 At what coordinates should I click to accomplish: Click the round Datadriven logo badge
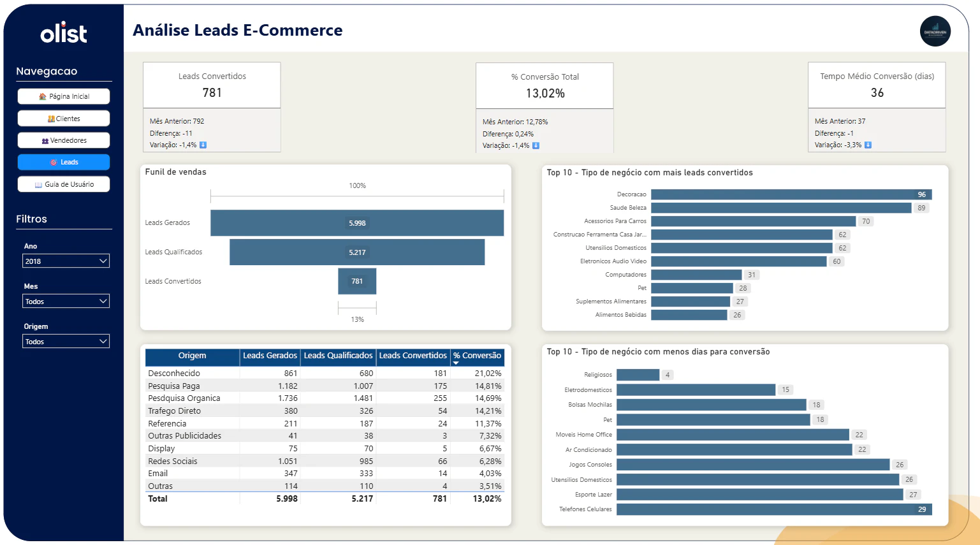point(935,31)
